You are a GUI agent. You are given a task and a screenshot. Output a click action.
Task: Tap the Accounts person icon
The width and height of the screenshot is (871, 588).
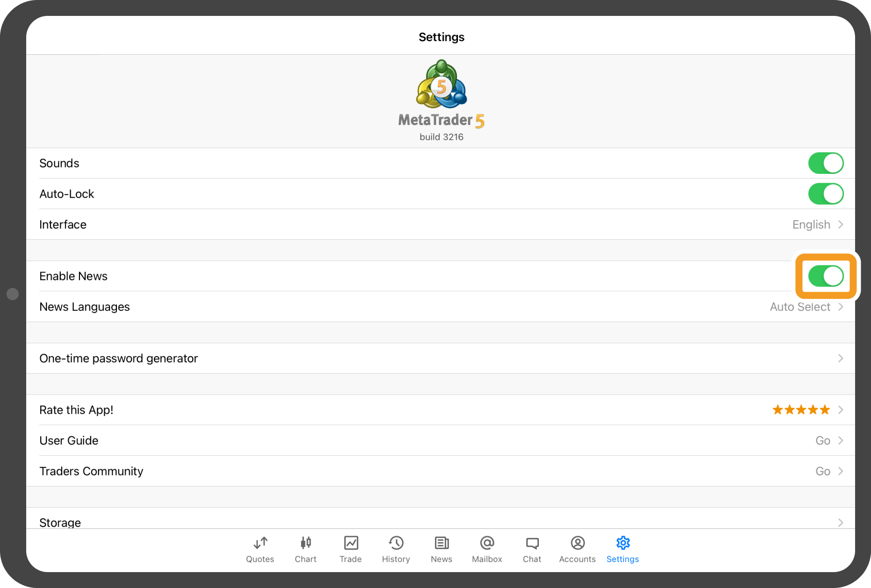coord(577,543)
